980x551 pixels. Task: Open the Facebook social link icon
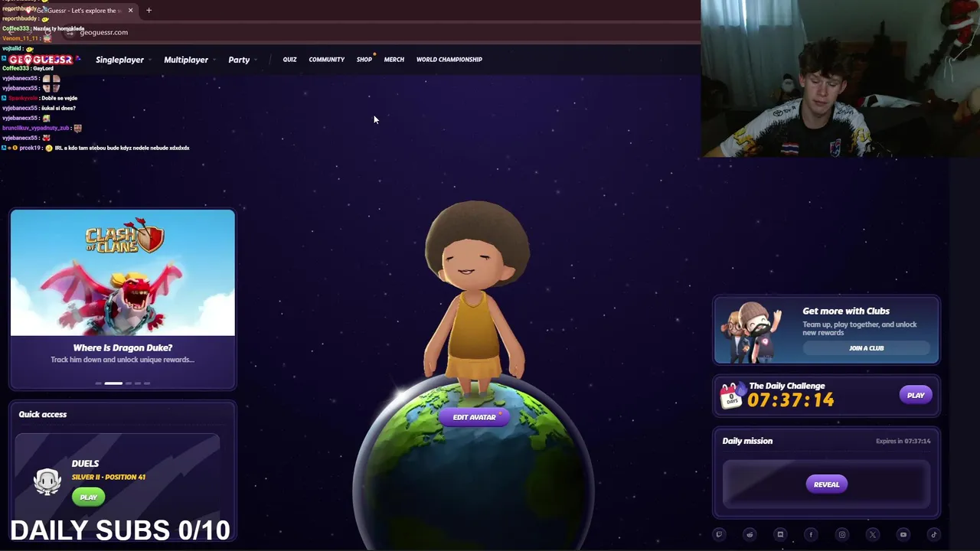pyautogui.click(x=811, y=535)
